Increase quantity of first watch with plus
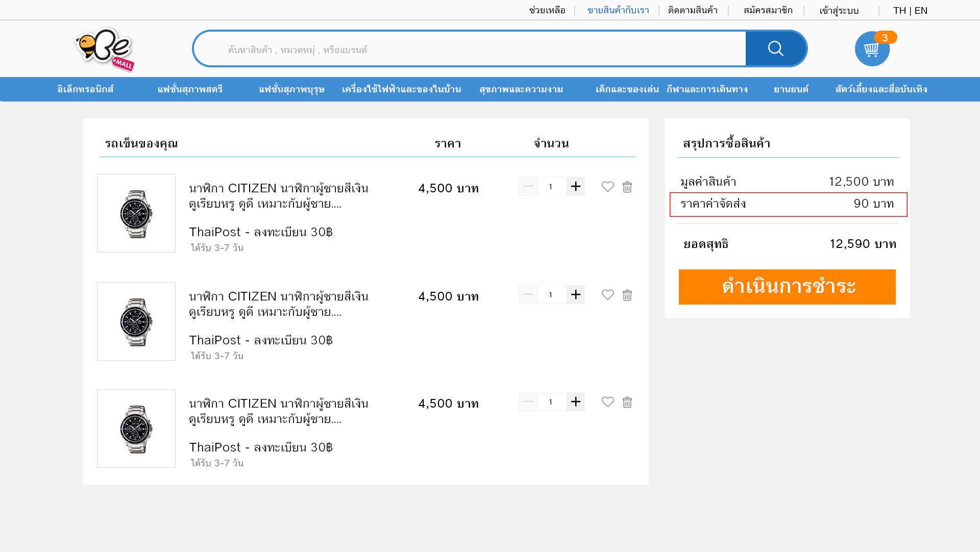 (x=576, y=187)
